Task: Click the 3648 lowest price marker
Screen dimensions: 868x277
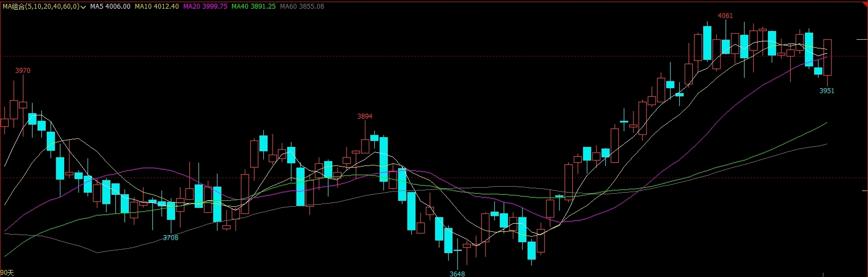Action: (x=457, y=274)
